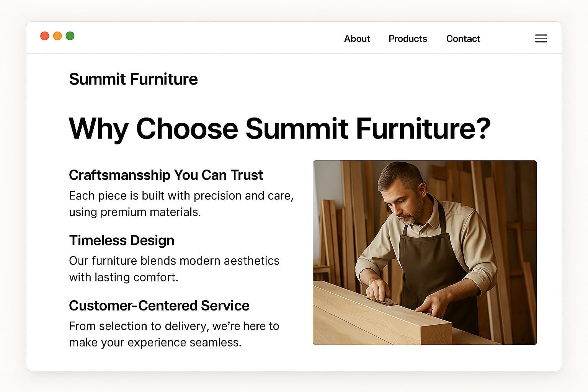This screenshot has height=392, width=588.
Task: Click the green maximize window dot
Action: (x=70, y=36)
